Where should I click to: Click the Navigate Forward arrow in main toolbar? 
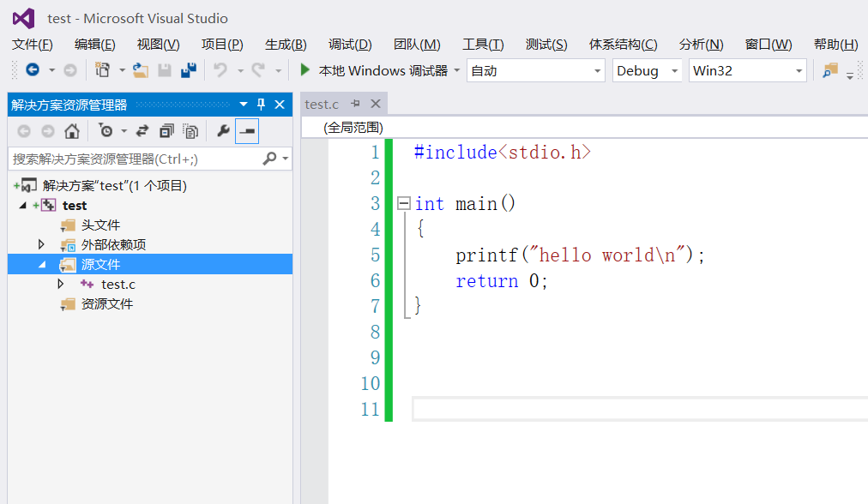[70, 70]
